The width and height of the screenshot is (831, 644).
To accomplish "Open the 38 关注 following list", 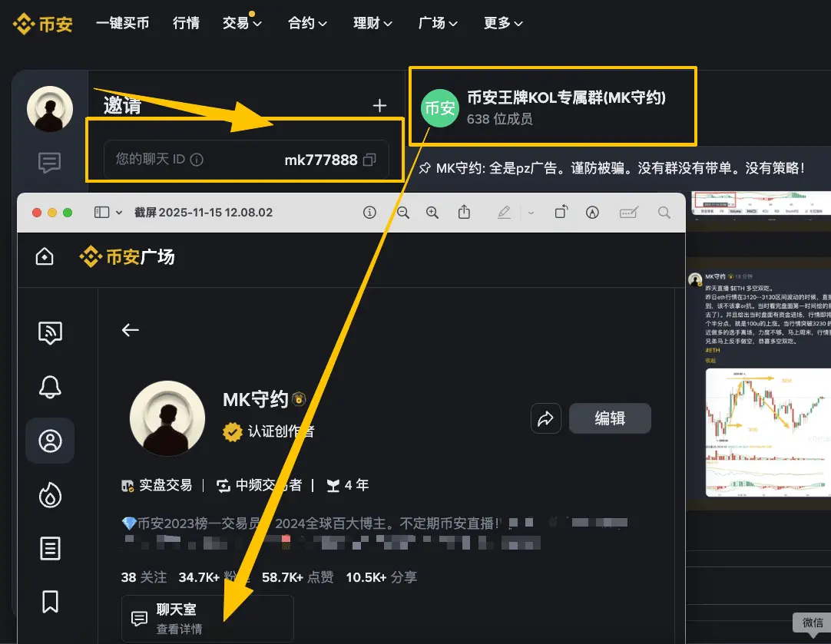I will tap(144, 577).
